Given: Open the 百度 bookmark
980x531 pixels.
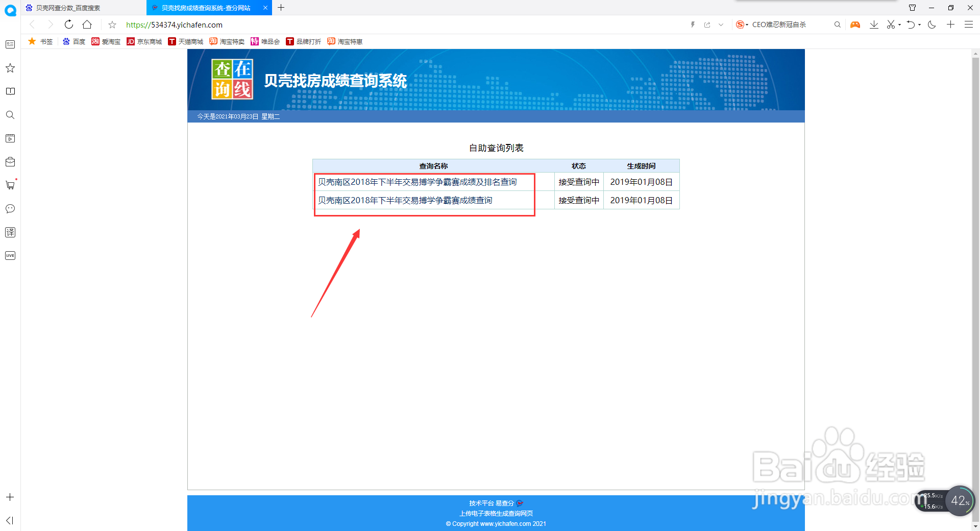Looking at the screenshot, I should click(x=74, y=41).
